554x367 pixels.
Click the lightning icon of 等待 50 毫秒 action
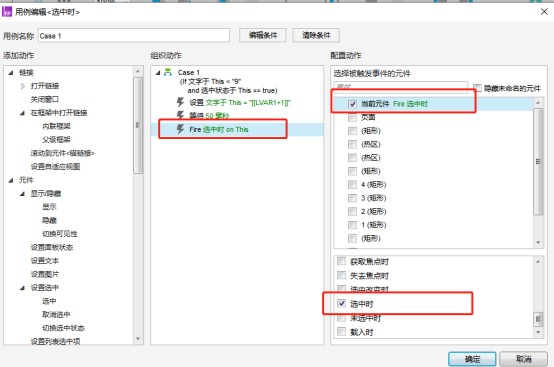[180, 115]
